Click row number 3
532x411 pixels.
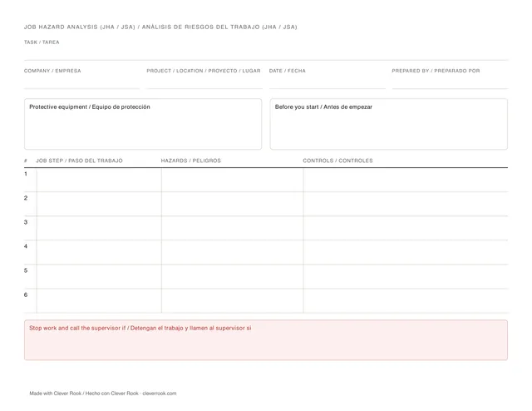point(26,222)
